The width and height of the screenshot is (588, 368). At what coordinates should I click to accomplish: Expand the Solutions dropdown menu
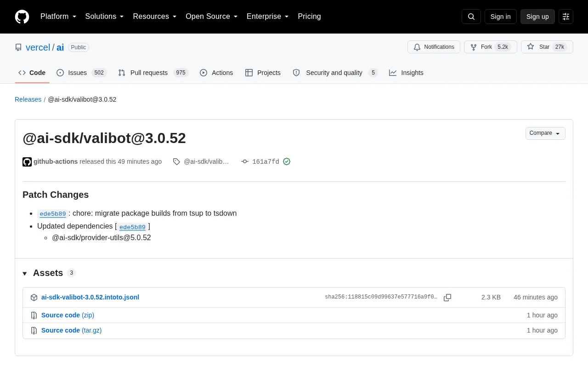coord(105,17)
